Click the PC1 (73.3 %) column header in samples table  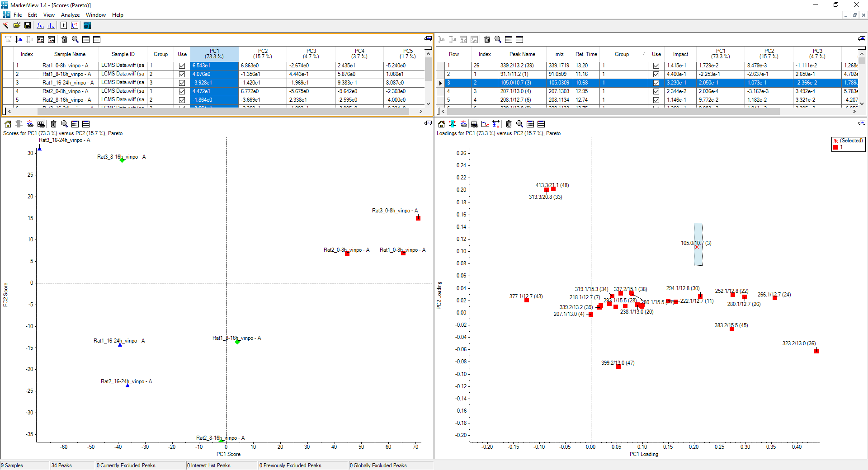[214, 54]
